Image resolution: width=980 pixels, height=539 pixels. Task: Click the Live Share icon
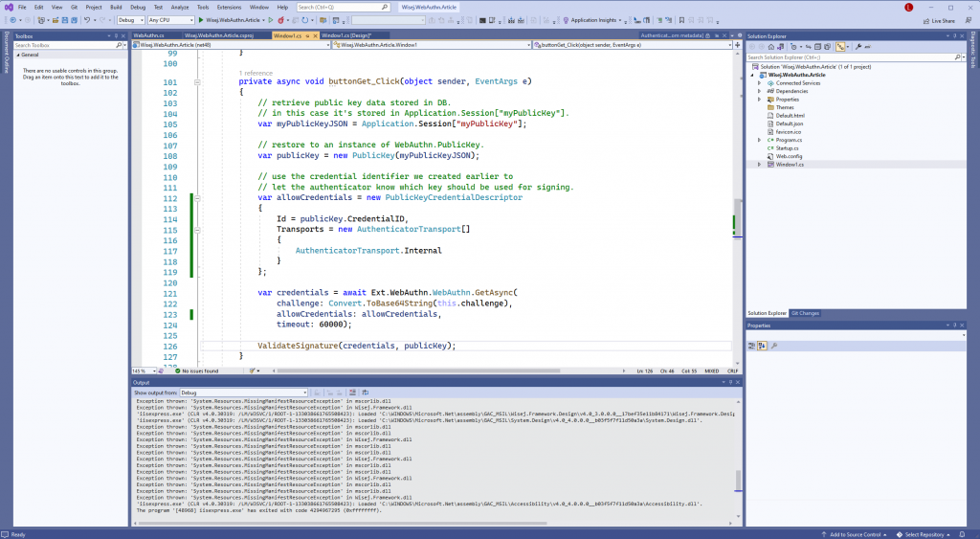[x=926, y=20]
